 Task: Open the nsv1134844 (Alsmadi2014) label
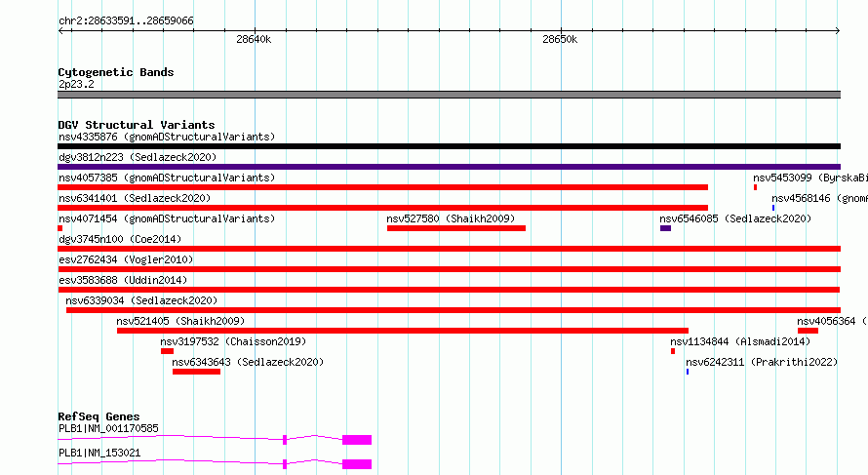tap(740, 341)
